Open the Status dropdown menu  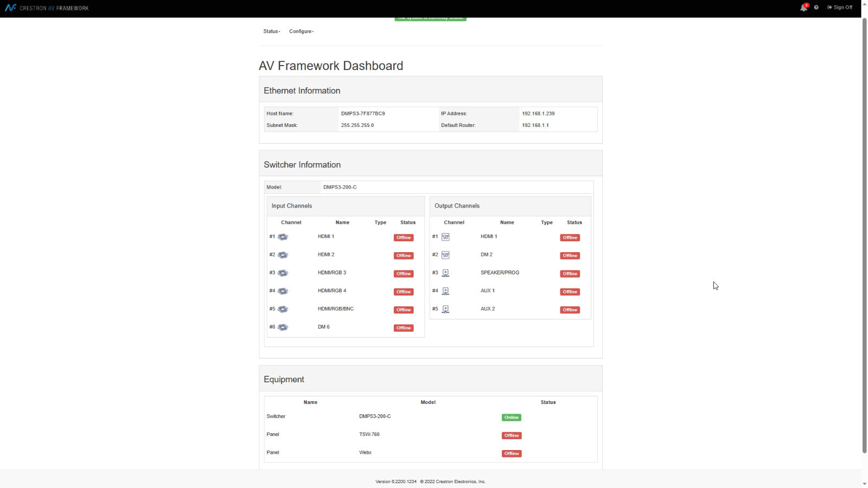(272, 31)
